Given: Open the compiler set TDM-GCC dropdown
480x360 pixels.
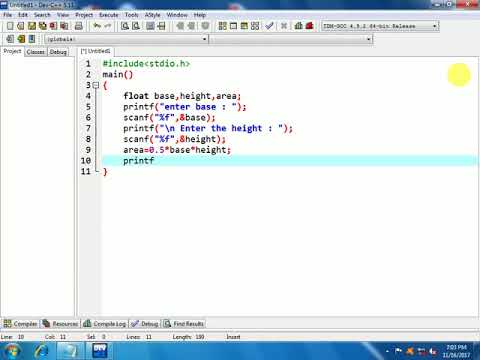Looking at the screenshot, I should [380, 26].
